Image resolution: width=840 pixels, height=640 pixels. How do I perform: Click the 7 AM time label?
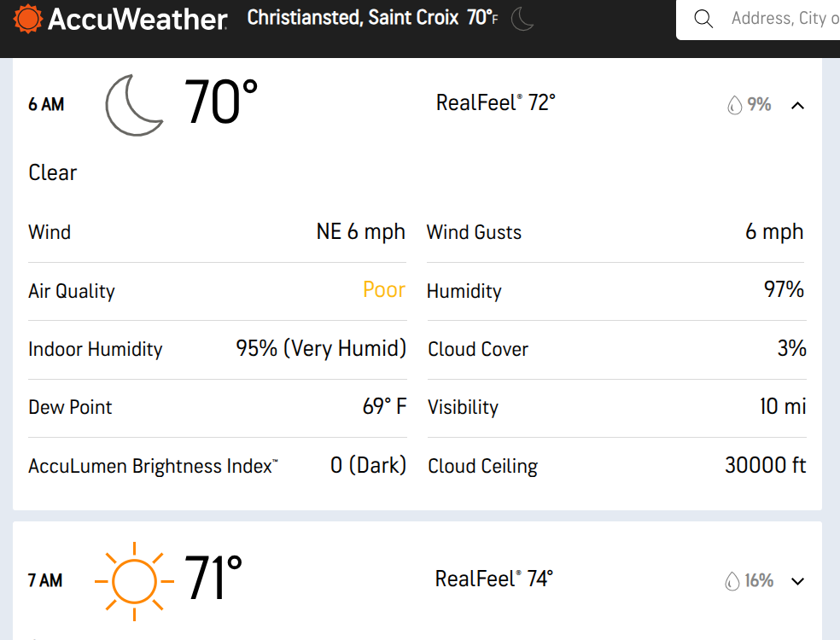(x=45, y=581)
